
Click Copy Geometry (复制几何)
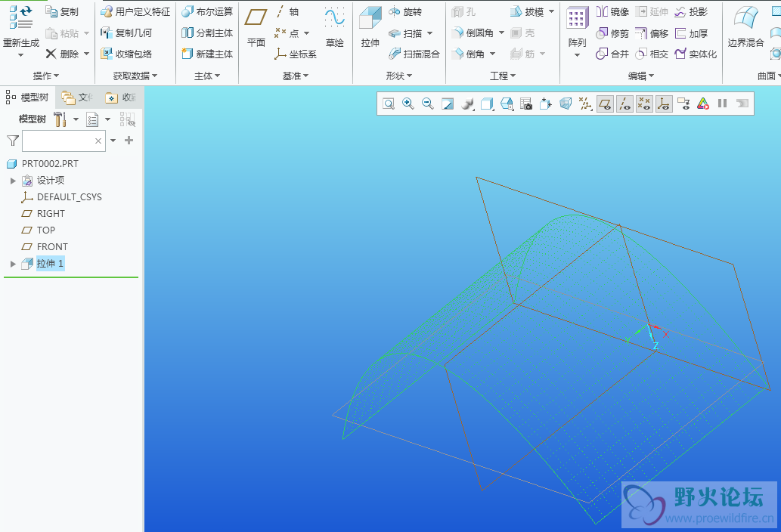point(126,32)
